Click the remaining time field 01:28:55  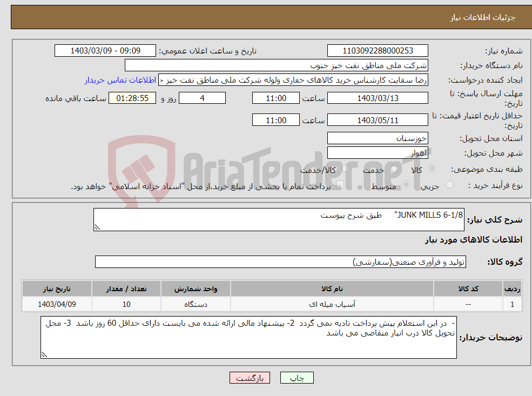(x=132, y=98)
